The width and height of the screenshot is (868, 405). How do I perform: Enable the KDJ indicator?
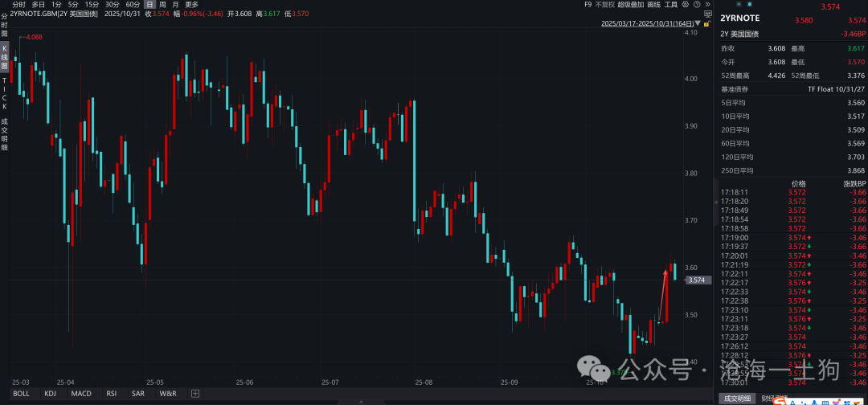pos(51,394)
